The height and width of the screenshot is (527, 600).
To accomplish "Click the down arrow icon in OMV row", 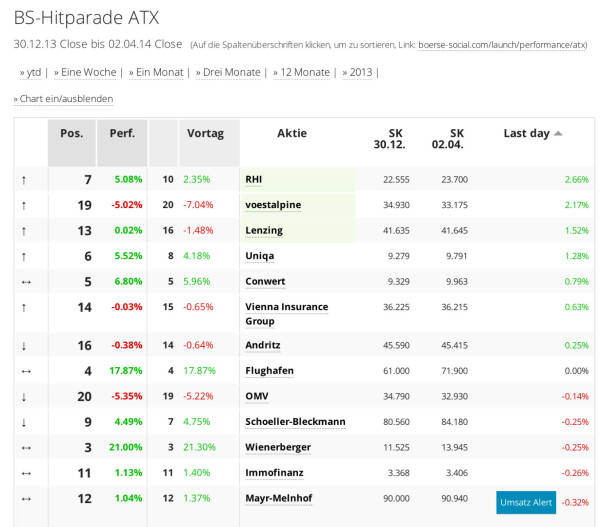I will 26,396.
